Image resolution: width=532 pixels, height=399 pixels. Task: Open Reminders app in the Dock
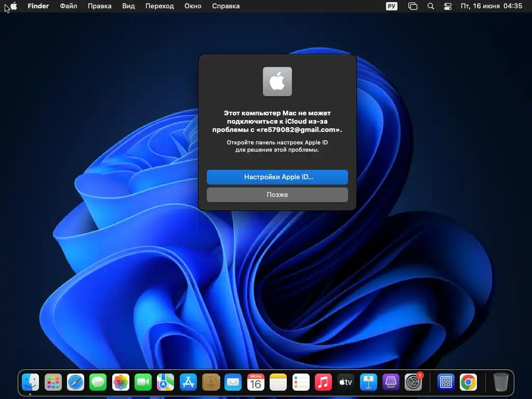(301, 382)
